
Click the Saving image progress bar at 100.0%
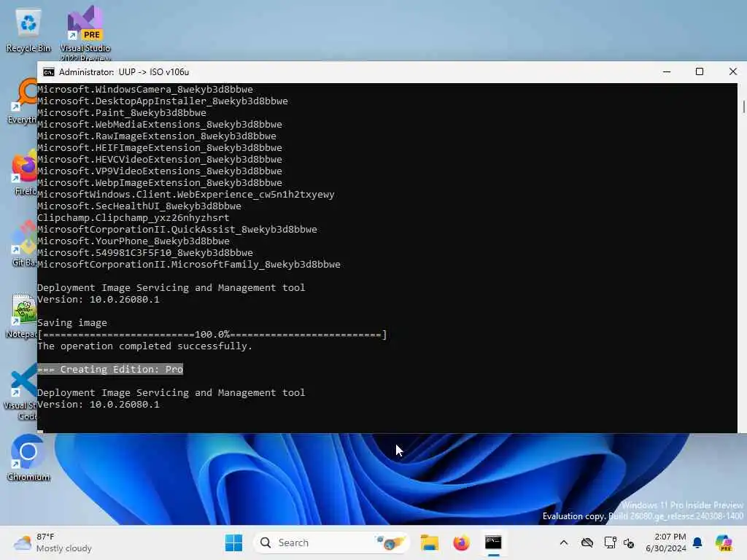click(x=212, y=334)
